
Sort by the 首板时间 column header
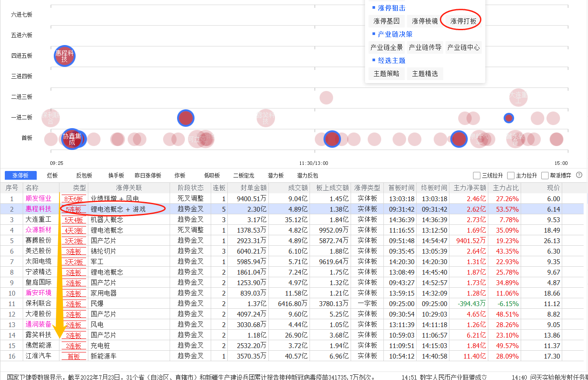401,188
